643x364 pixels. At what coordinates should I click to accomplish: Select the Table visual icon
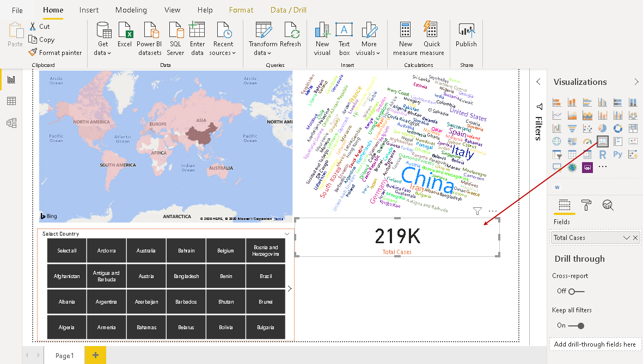(x=572, y=155)
